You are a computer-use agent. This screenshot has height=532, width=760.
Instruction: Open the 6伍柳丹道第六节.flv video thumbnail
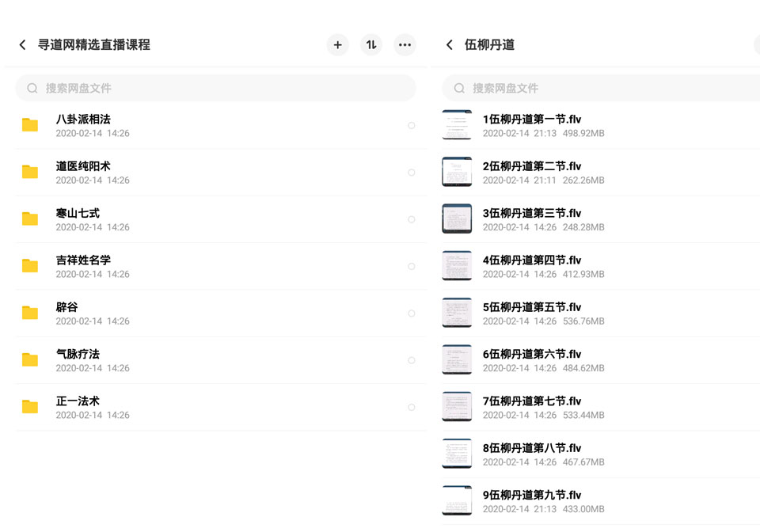pyautogui.click(x=457, y=360)
